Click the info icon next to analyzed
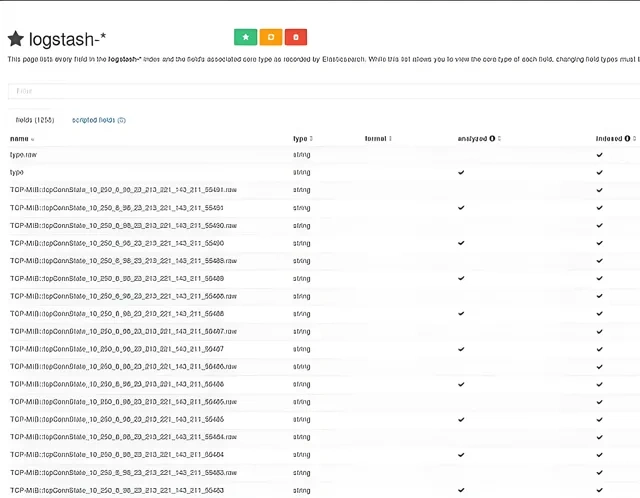Viewport: 640px width, 498px height. [x=492, y=139]
